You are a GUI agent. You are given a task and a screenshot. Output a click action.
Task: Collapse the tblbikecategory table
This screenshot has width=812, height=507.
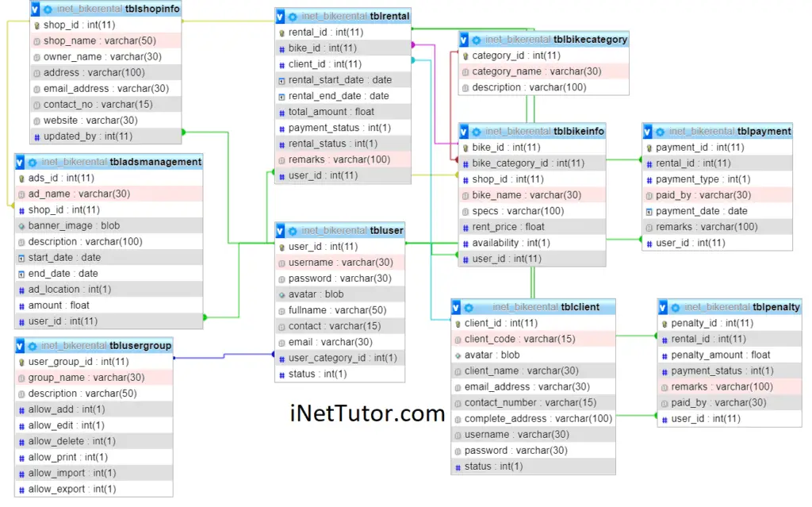[x=465, y=39]
